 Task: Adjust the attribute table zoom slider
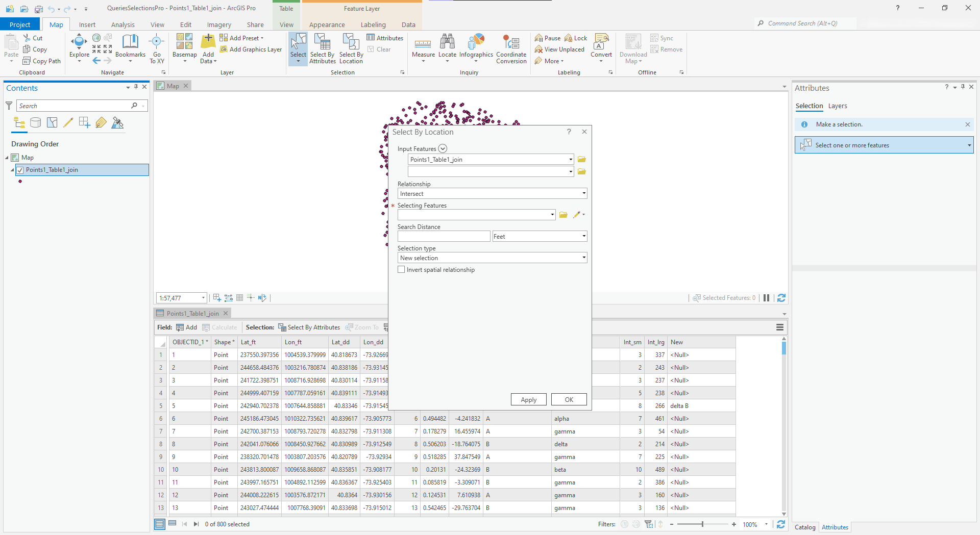click(x=703, y=524)
